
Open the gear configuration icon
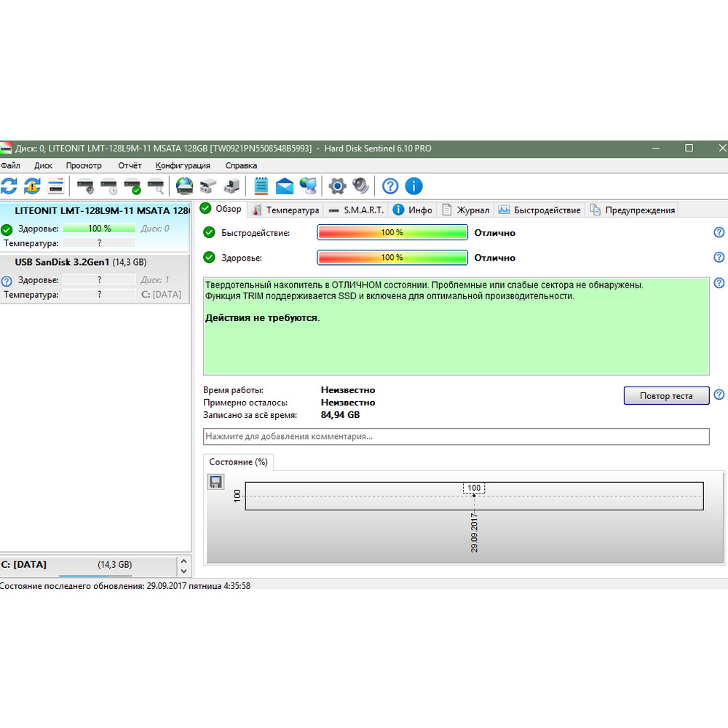(x=337, y=186)
